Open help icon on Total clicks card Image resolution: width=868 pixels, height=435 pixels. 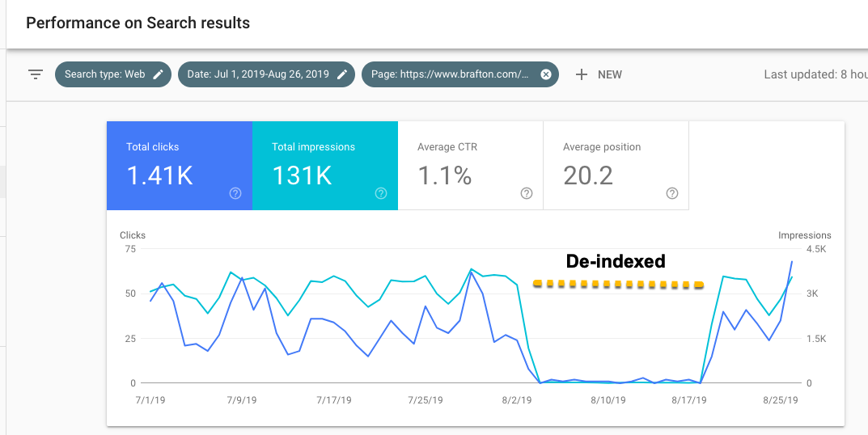pyautogui.click(x=235, y=193)
